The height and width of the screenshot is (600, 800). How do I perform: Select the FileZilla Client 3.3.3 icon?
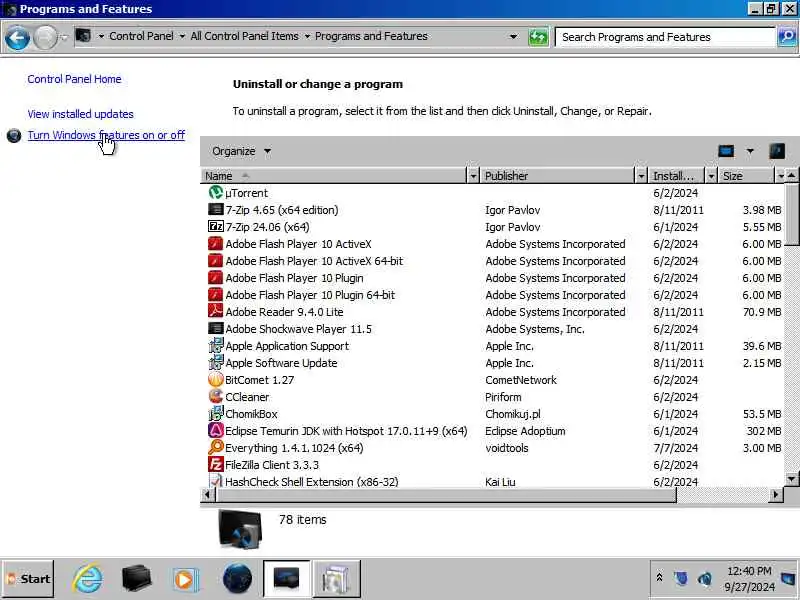216,464
